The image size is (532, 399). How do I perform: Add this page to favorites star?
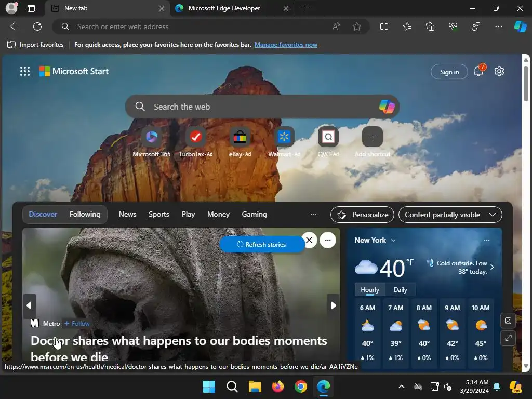pos(356,26)
